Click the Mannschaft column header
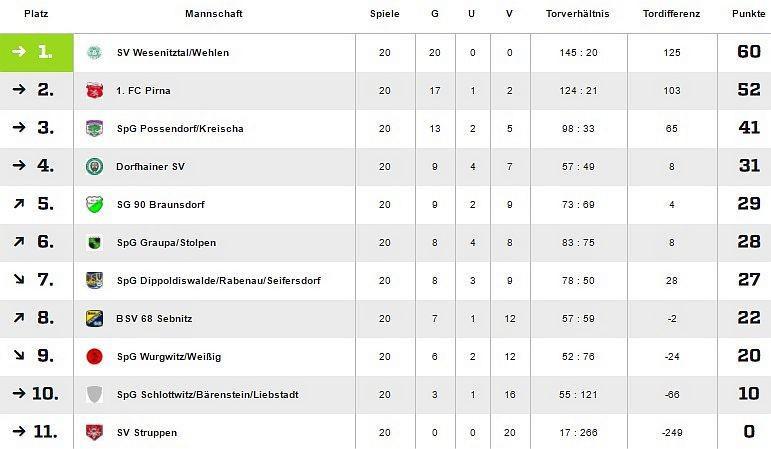 pos(213,14)
